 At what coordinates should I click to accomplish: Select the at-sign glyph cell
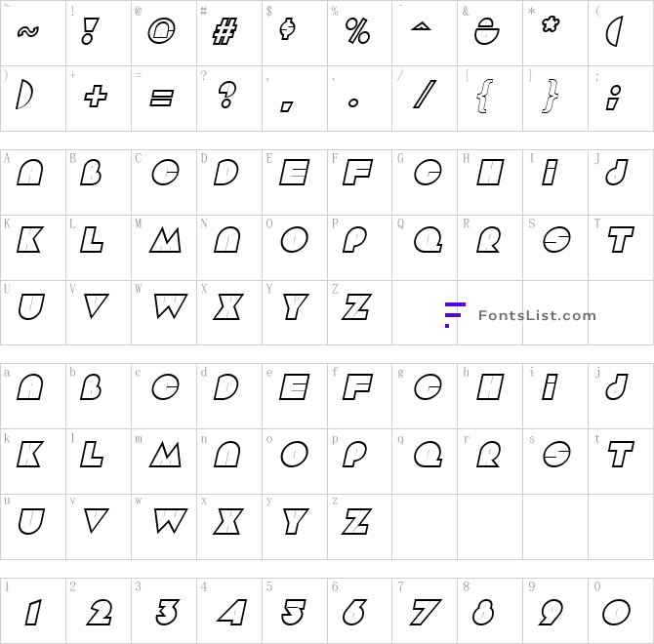click(x=164, y=33)
